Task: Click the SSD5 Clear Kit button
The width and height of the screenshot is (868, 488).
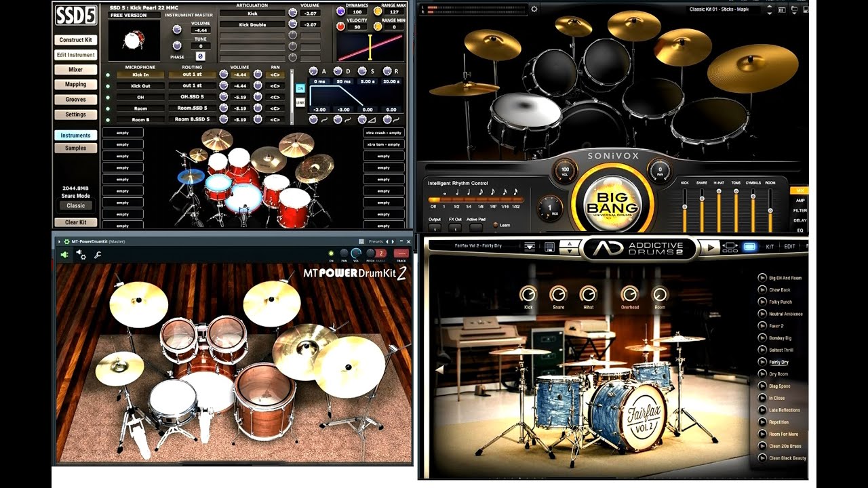Action: click(x=76, y=222)
